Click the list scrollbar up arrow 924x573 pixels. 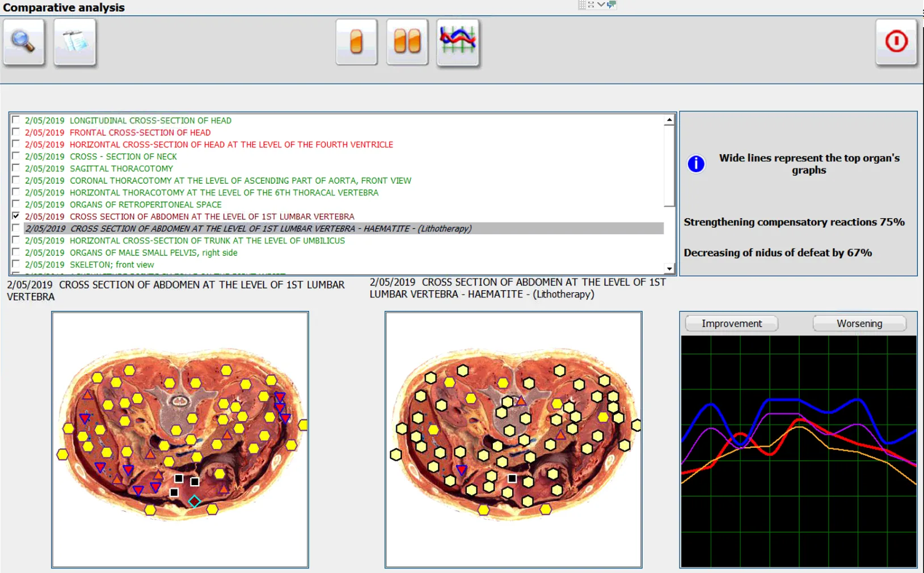point(669,120)
